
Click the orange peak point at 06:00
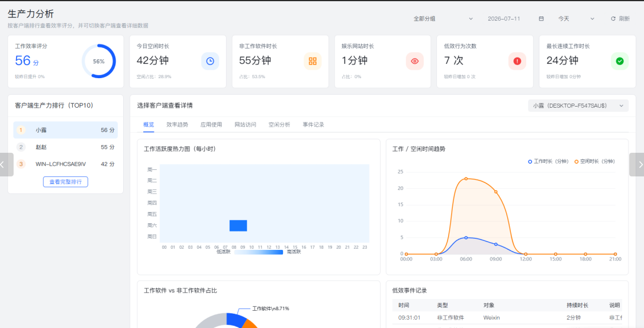466,179
